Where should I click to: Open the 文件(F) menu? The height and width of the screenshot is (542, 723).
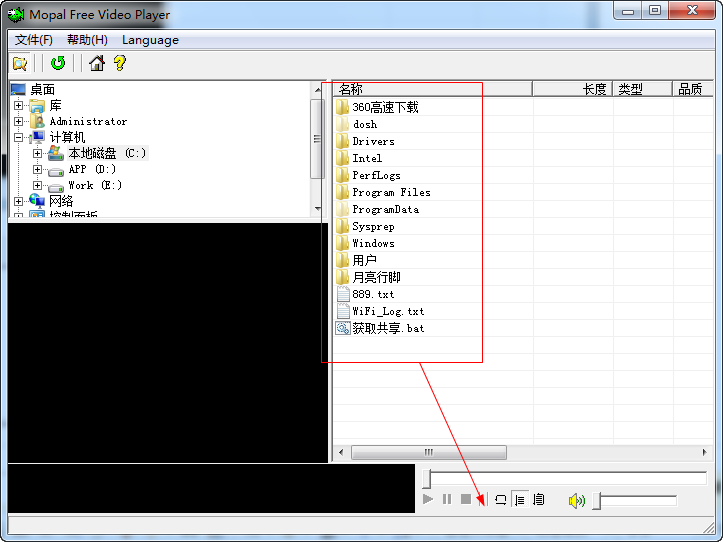point(34,40)
